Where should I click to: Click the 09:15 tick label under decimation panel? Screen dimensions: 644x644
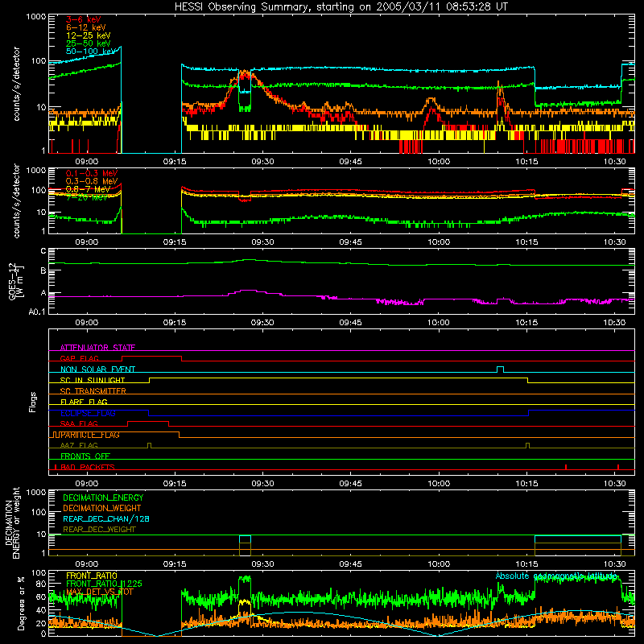pos(175,564)
